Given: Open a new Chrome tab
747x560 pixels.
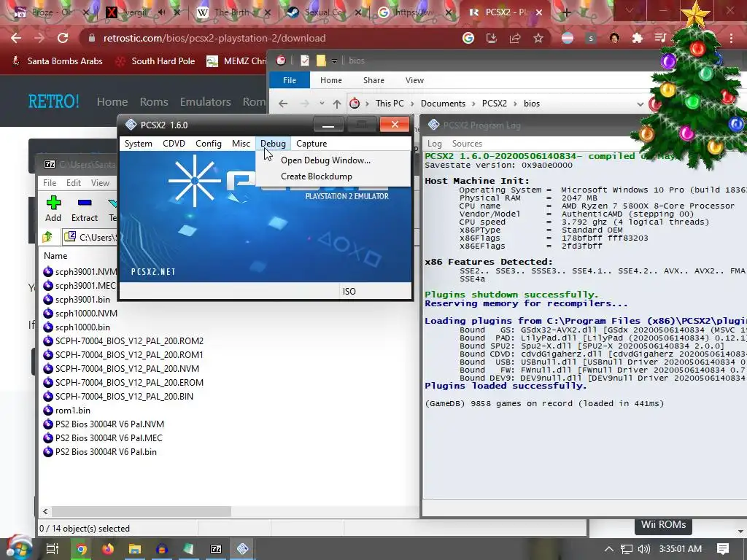Looking at the screenshot, I should pos(566,12).
